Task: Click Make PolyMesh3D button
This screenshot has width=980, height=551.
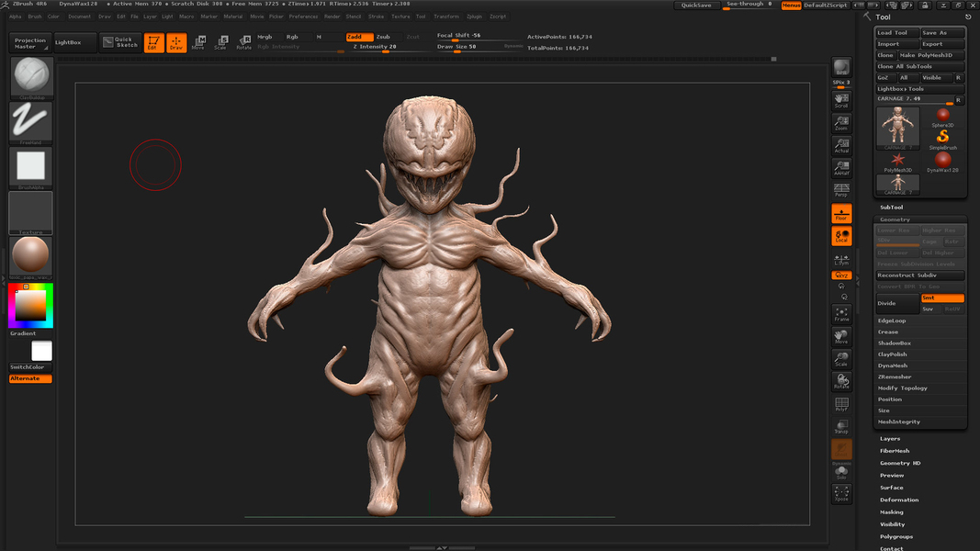Action: [x=931, y=55]
